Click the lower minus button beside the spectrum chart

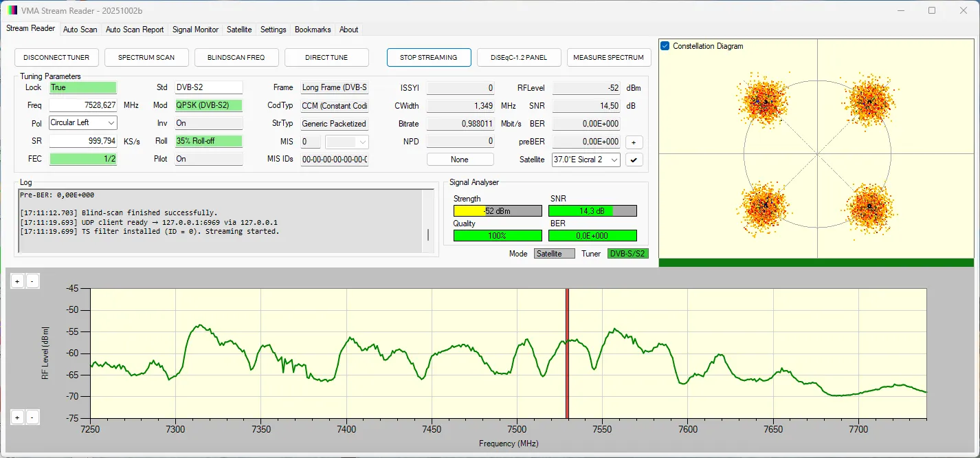pyautogui.click(x=32, y=417)
